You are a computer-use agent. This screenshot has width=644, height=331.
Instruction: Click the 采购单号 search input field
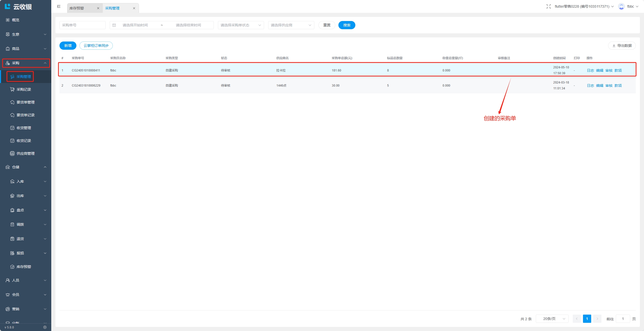[x=82, y=25]
